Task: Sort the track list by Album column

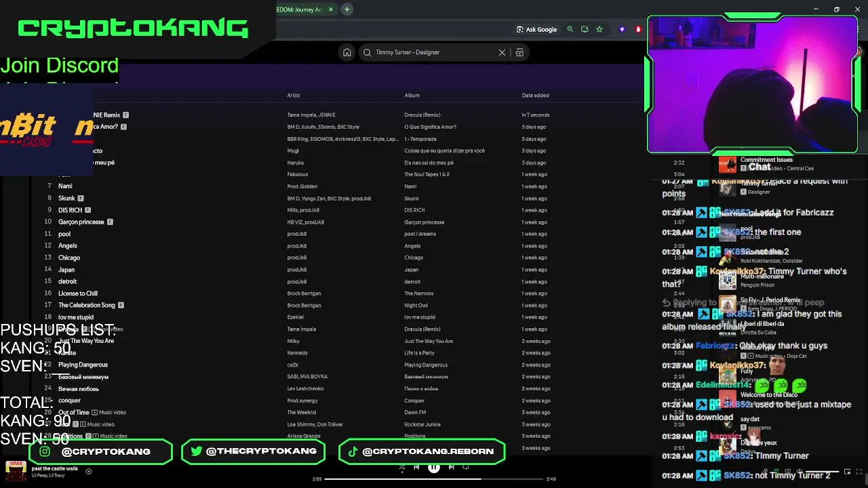Action: point(412,96)
